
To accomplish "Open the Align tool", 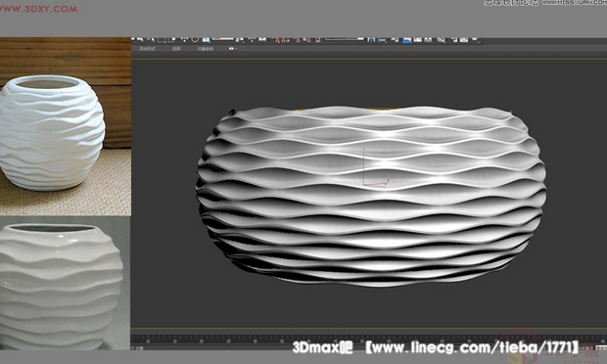I will pos(383,40).
